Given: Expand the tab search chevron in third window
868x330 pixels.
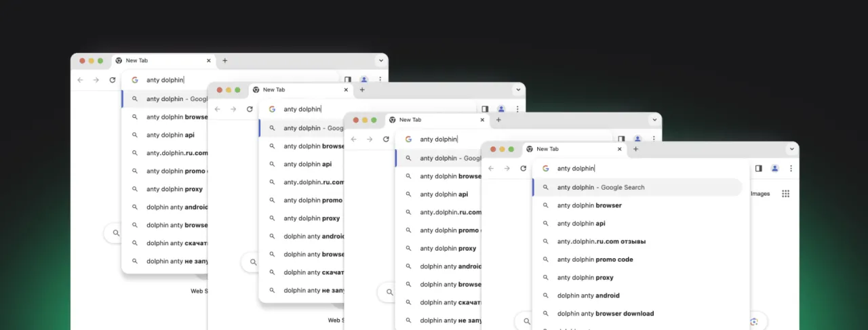Looking at the screenshot, I should [x=654, y=120].
